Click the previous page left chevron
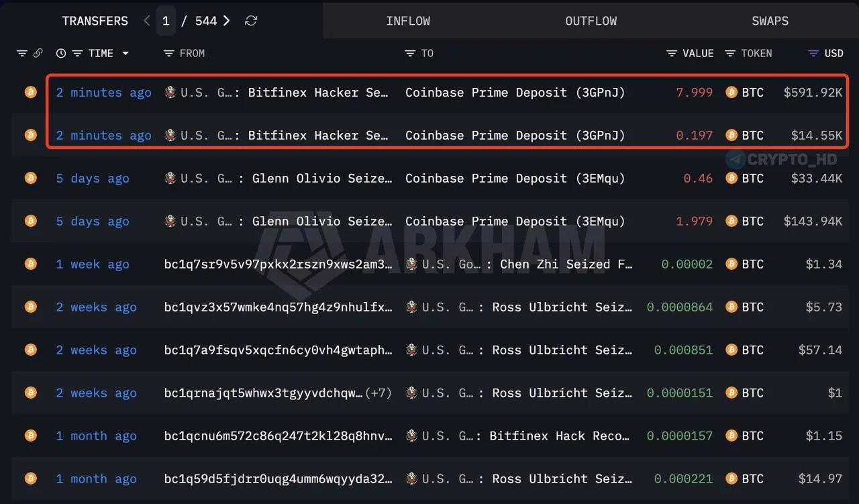 [x=146, y=21]
